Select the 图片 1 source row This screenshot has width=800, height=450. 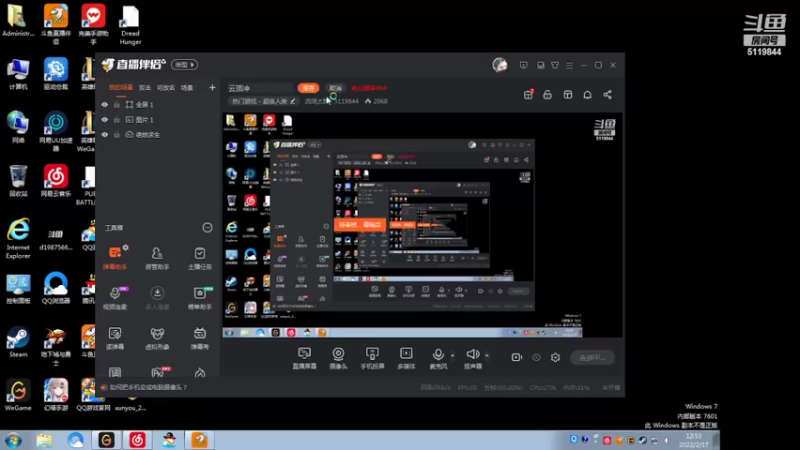(157, 120)
